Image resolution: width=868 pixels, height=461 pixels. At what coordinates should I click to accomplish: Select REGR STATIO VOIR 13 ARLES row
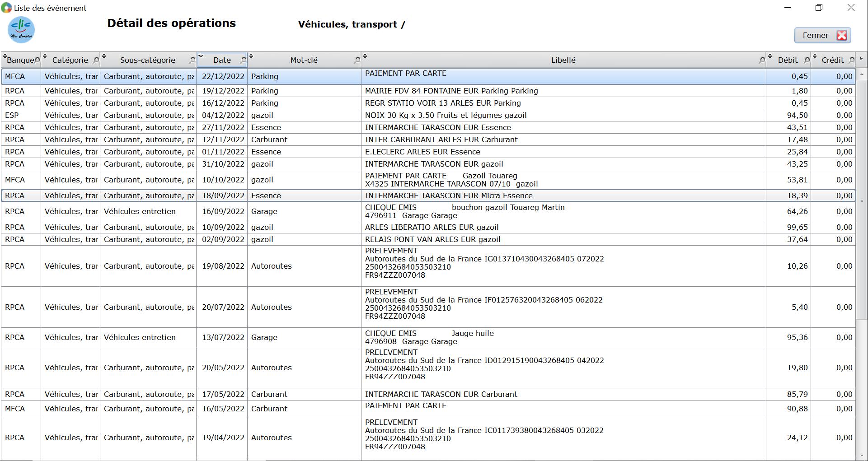[x=428, y=103]
